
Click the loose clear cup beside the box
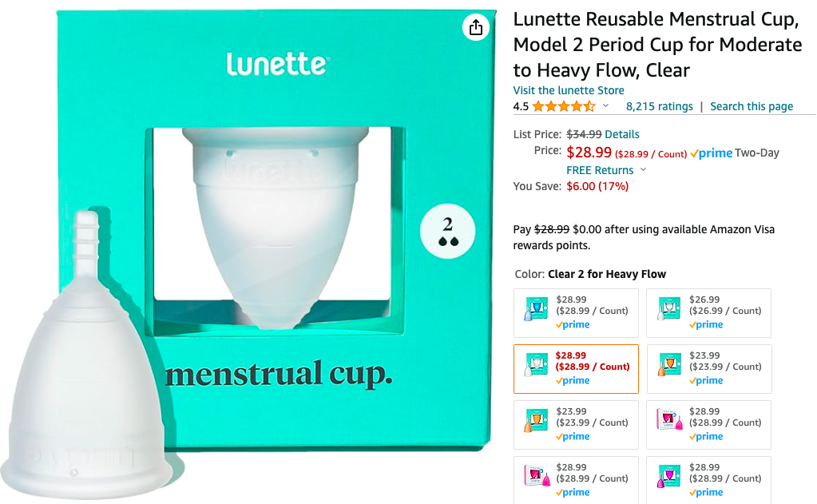[x=86, y=365]
